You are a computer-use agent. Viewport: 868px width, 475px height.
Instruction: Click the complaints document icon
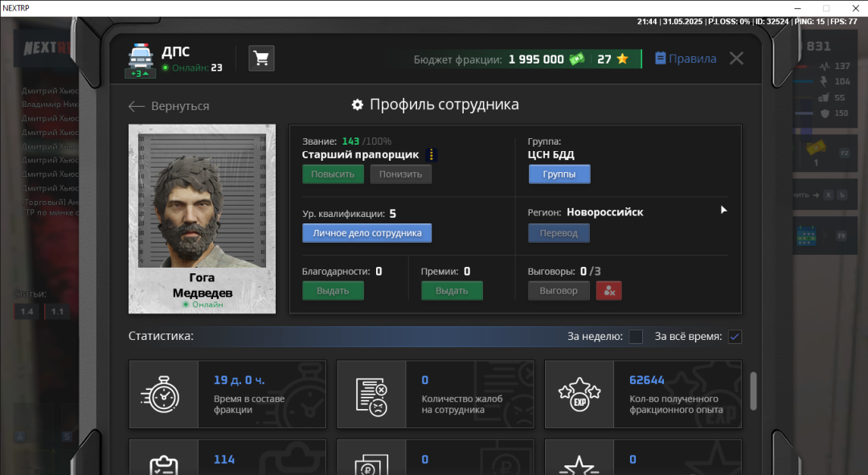[x=371, y=394]
